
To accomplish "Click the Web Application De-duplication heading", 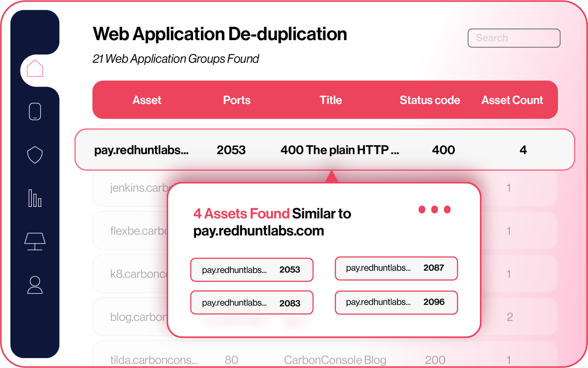I will [220, 34].
